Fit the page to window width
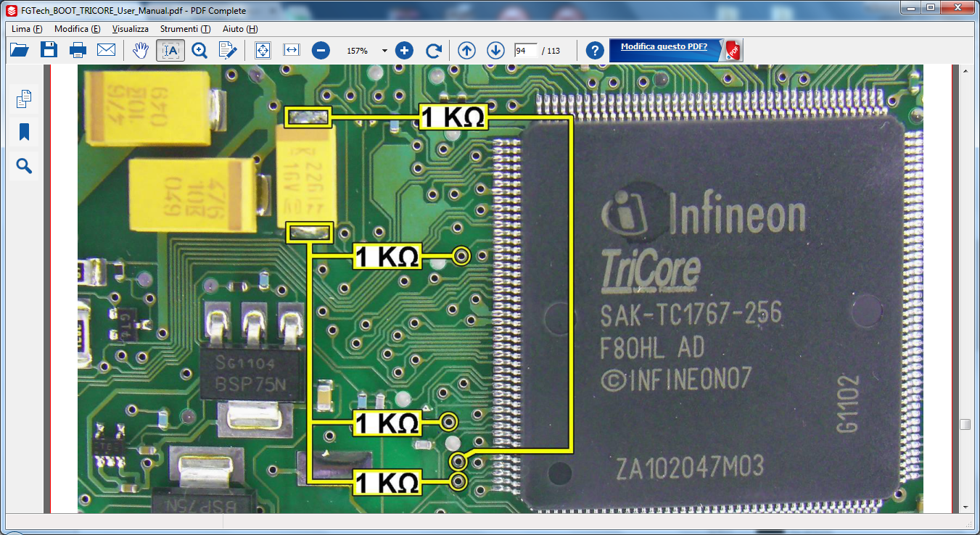Viewport: 980px width, 535px height. click(x=292, y=50)
